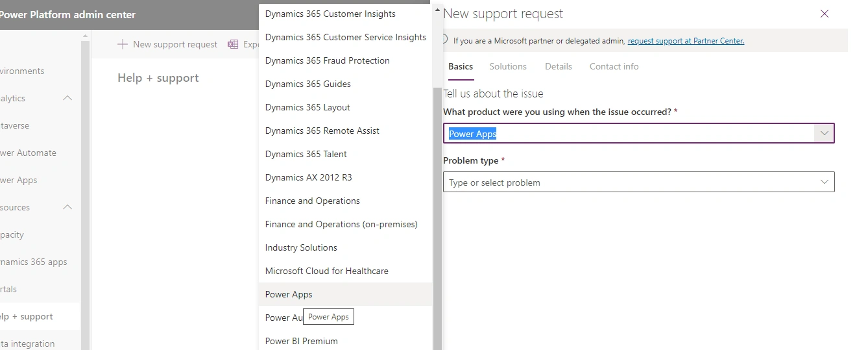This screenshot has height=350, width=868.
Task: Pick Finance and Operations (on-premises)
Action: [x=345, y=224]
